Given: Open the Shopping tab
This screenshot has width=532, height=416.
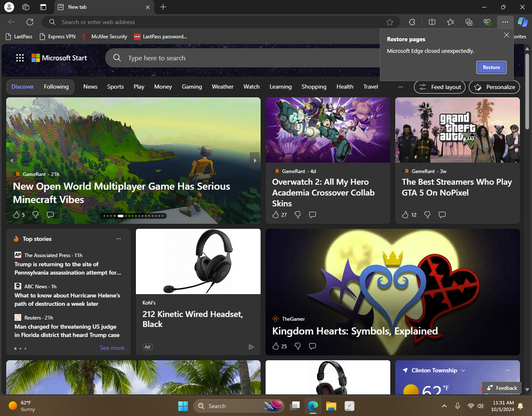Looking at the screenshot, I should [314, 87].
